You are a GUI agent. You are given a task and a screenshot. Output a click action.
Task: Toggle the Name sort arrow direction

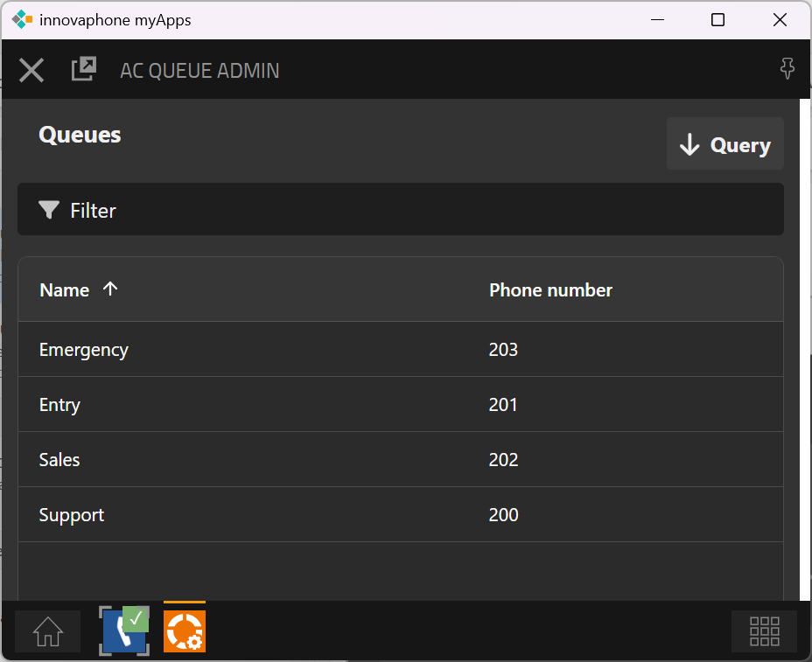110,289
